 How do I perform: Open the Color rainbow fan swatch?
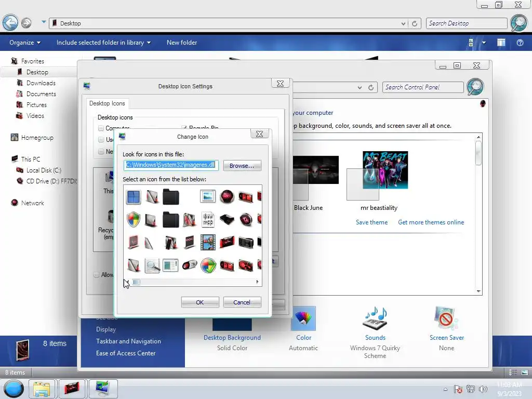(303, 318)
